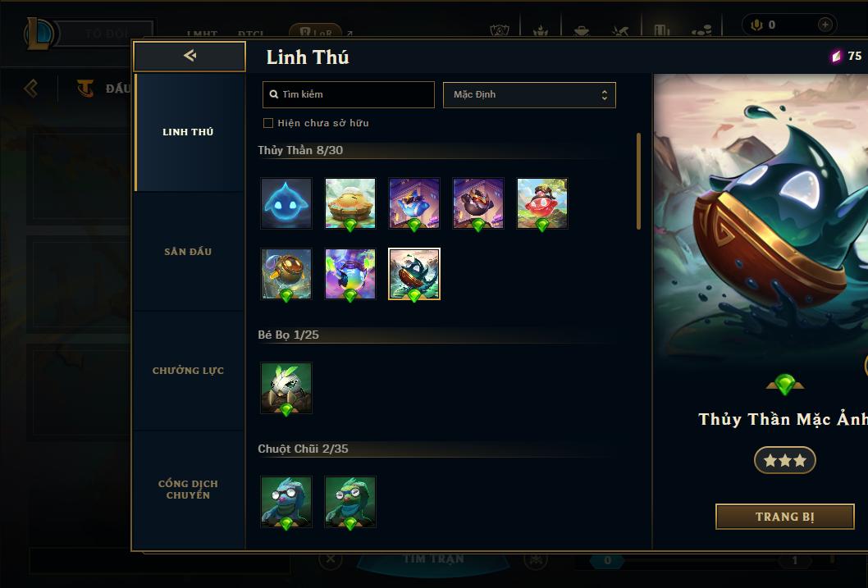Screen dimensions: 868x588
Task: Open the Chưởng Lực tab
Action: [x=188, y=371]
